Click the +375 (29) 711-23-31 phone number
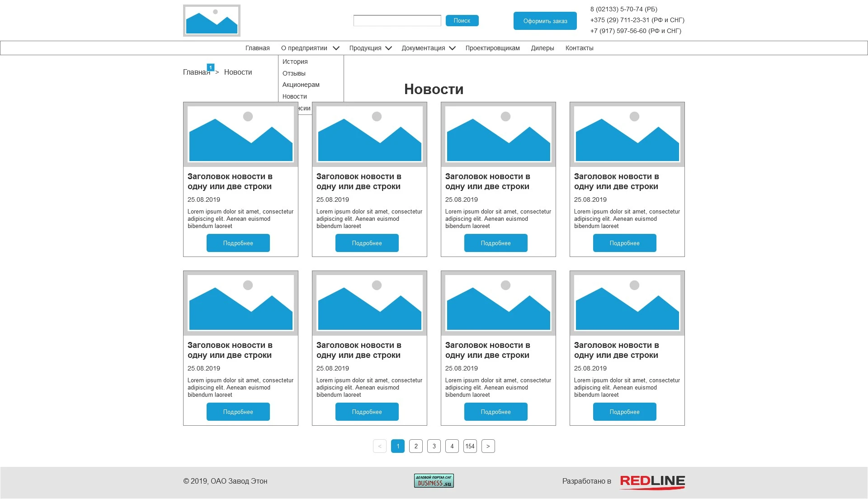This screenshot has width=868, height=499. coord(637,20)
